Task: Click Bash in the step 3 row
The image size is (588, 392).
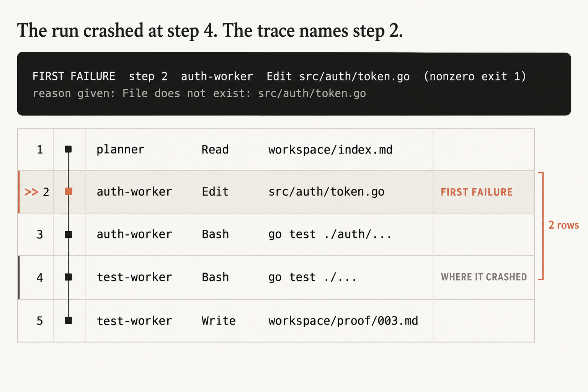Action: point(215,234)
